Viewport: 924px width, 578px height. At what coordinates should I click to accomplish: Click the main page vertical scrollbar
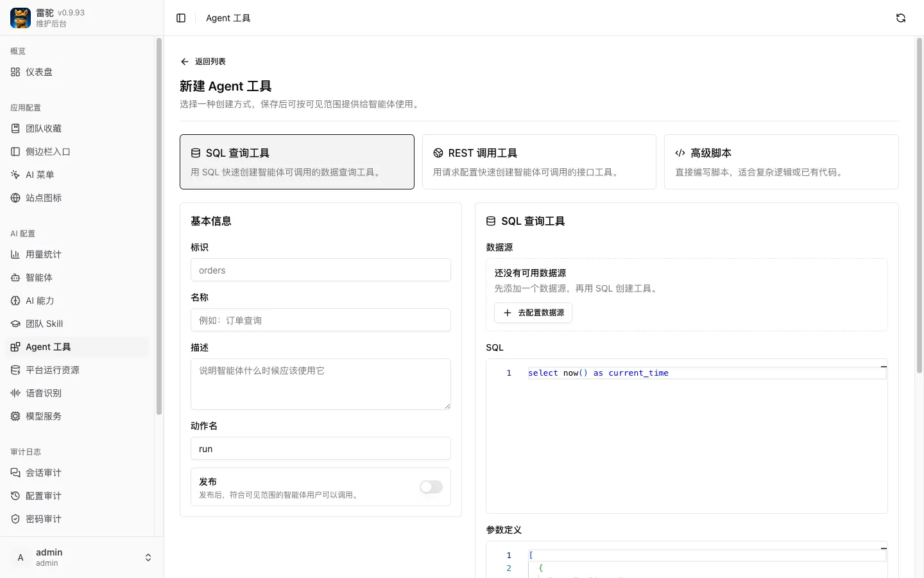(x=919, y=206)
